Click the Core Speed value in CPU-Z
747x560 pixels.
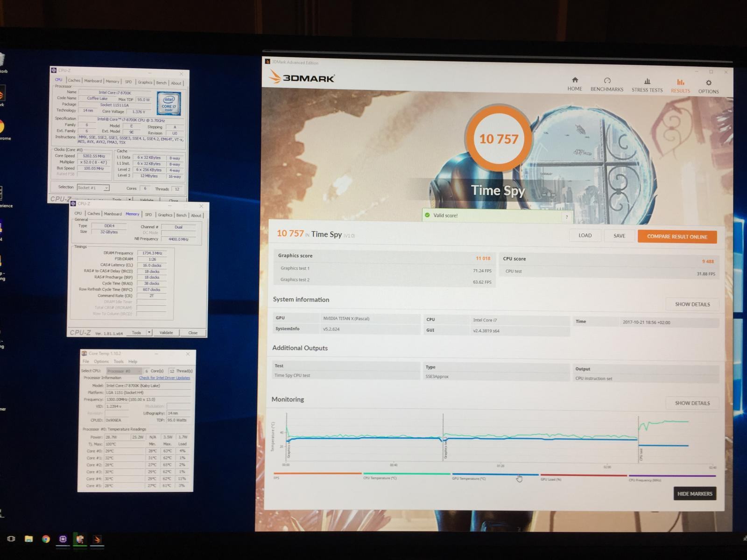pyautogui.click(x=94, y=156)
